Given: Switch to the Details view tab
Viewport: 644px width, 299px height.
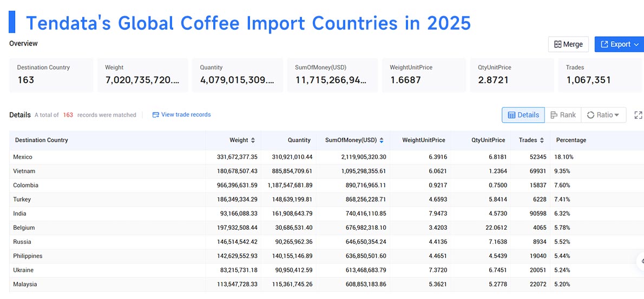Looking at the screenshot, I should [523, 115].
